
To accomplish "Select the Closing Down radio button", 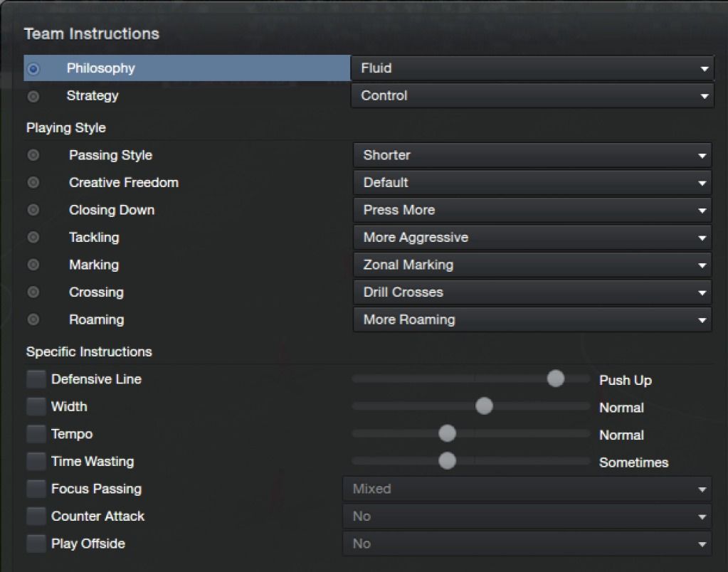I will point(33,210).
